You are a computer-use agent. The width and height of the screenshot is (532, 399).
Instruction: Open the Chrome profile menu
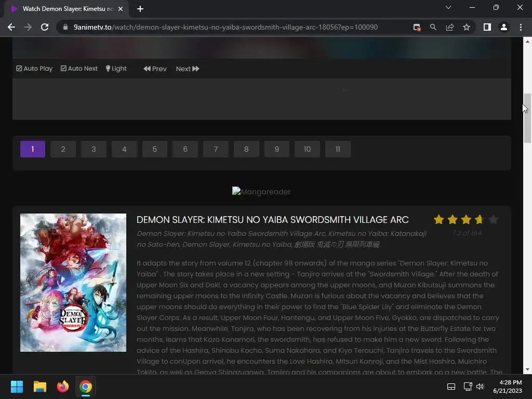504,27
